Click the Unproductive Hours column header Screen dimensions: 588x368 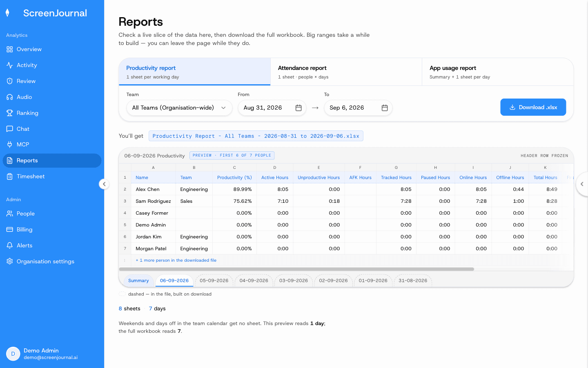click(319, 178)
